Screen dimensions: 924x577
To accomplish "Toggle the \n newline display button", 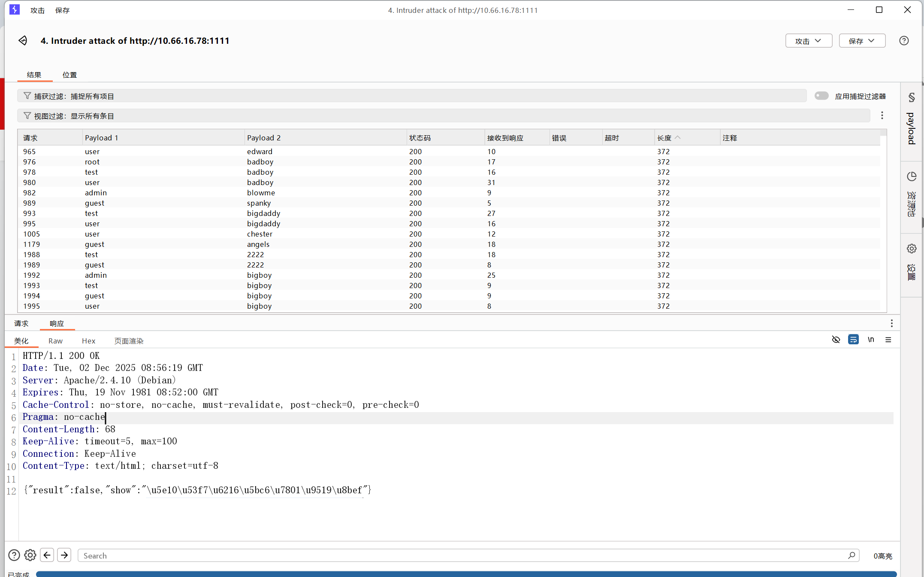I will pyautogui.click(x=871, y=340).
